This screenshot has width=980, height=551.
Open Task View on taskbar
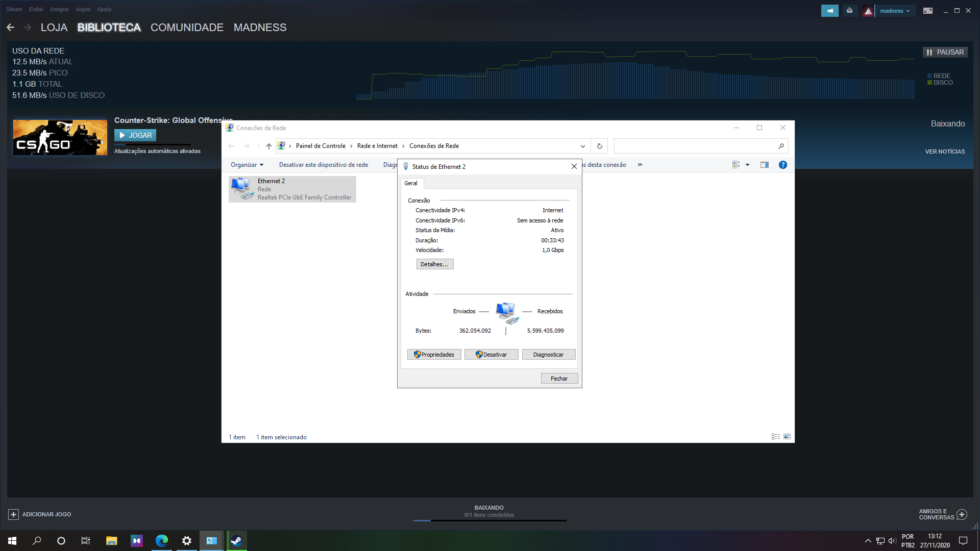[x=86, y=541]
